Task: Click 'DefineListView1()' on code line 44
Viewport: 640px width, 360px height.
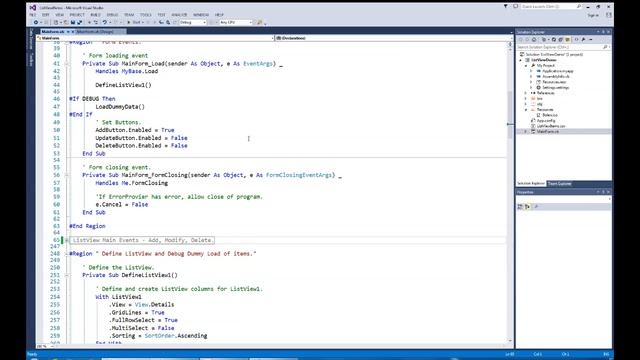Action: tap(123, 85)
